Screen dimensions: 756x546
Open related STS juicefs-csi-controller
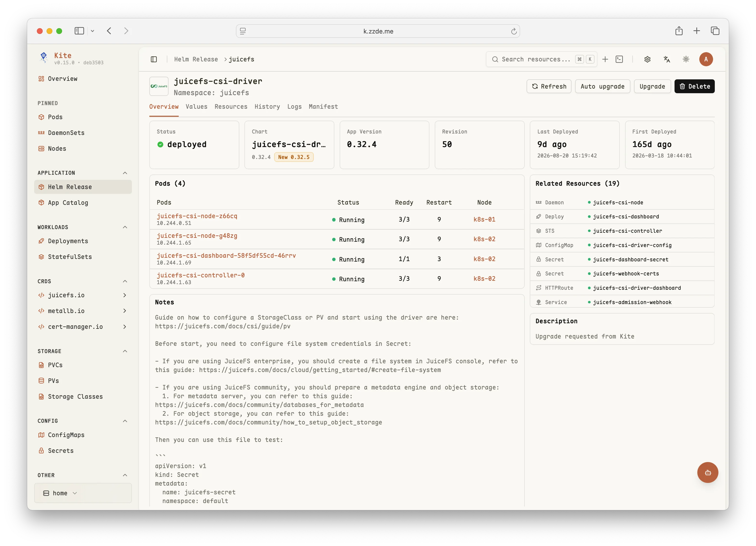pyautogui.click(x=627, y=231)
